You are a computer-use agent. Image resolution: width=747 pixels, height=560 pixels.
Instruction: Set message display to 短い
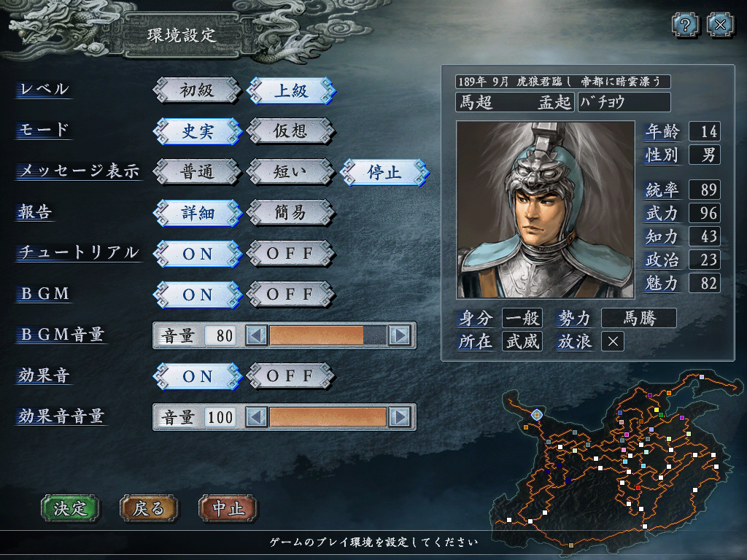(x=290, y=172)
